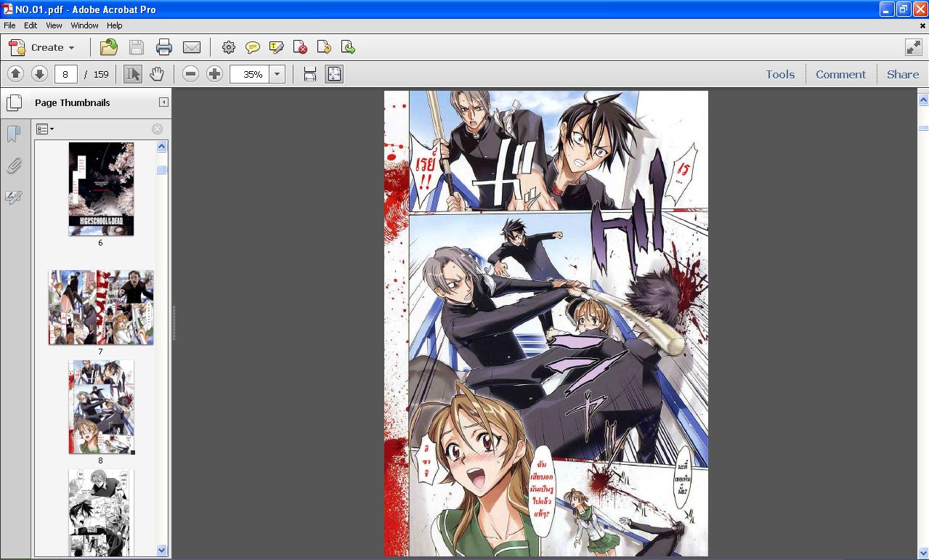
Task: Select the black-and-white page thumbnail
Action: tap(101, 513)
